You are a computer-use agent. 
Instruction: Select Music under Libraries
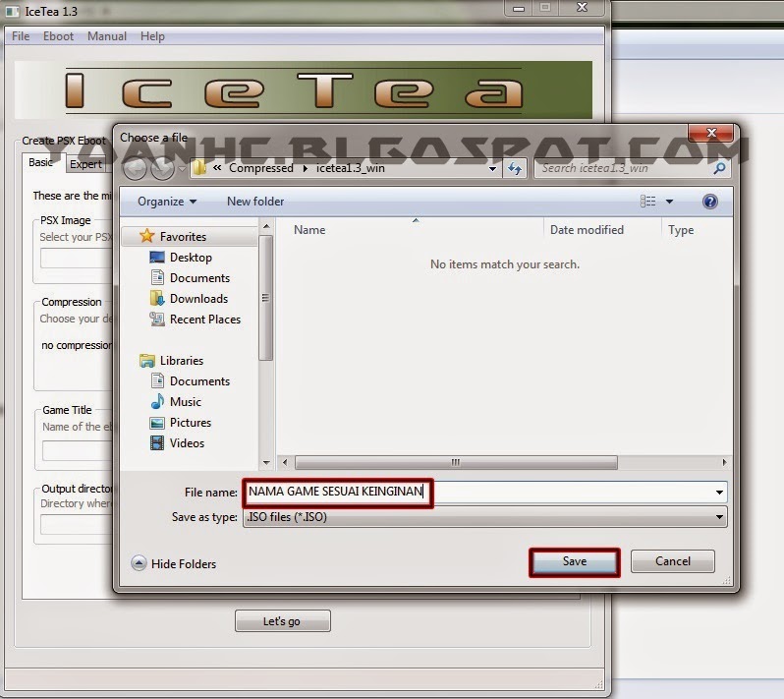[x=185, y=402]
